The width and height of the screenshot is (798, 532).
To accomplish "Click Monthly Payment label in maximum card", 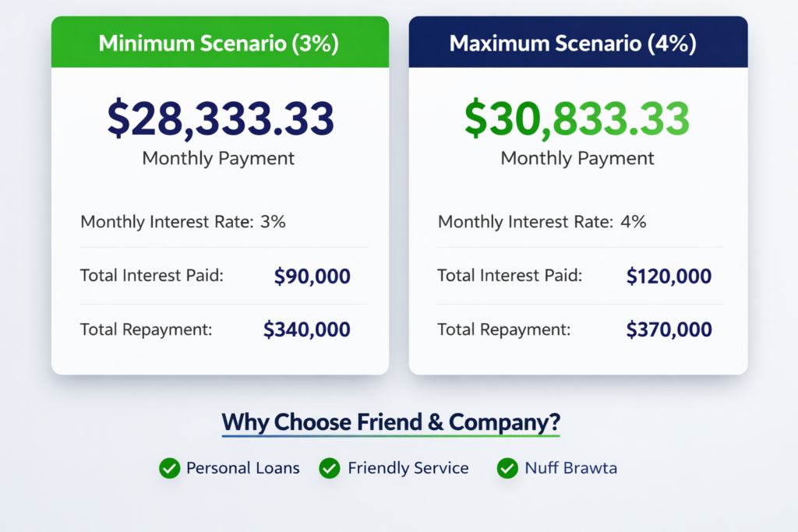I will pos(577,159).
